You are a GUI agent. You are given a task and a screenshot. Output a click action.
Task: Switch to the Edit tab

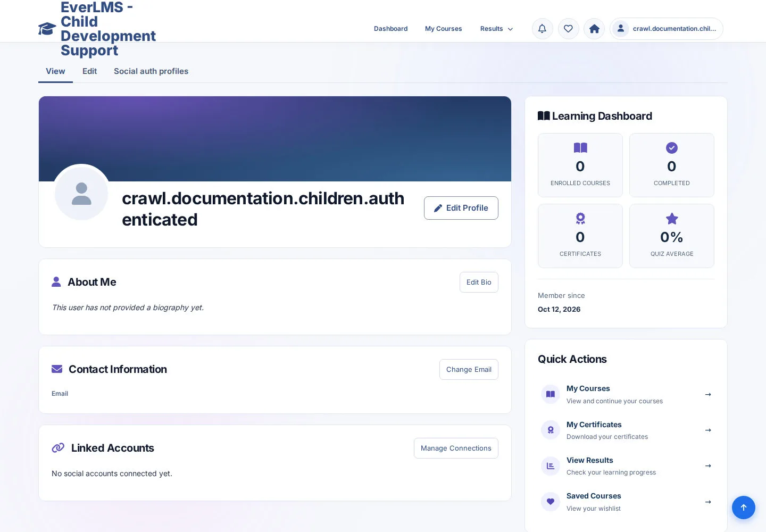click(x=89, y=71)
